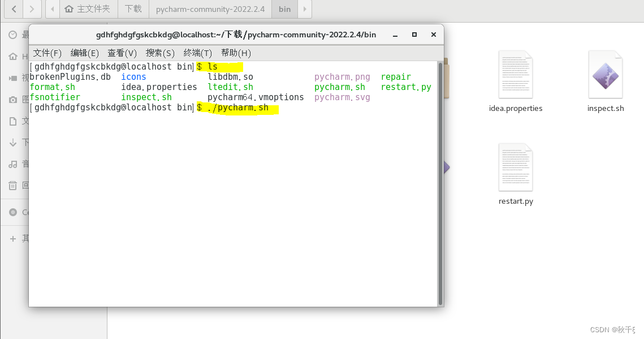Open the Recent sidebar clock icon

pyautogui.click(x=13, y=35)
